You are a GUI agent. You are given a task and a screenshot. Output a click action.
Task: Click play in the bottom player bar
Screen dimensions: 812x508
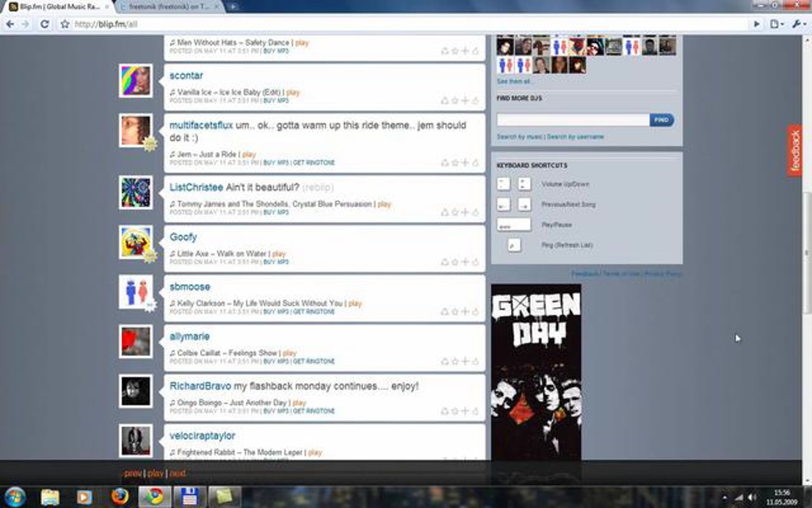click(x=155, y=473)
